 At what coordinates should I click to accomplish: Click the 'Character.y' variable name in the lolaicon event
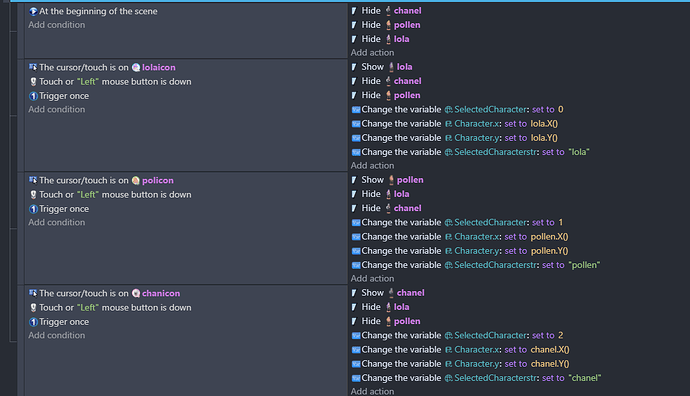[477, 138]
